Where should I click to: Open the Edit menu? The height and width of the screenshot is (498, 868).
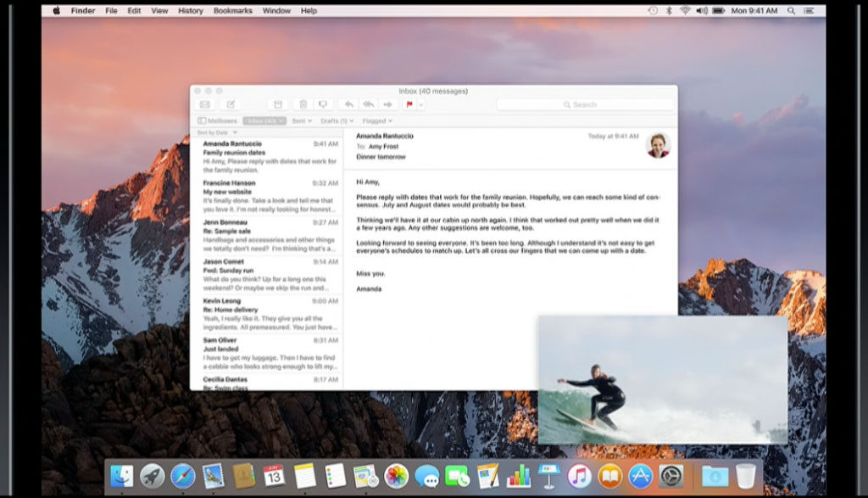pyautogui.click(x=134, y=10)
